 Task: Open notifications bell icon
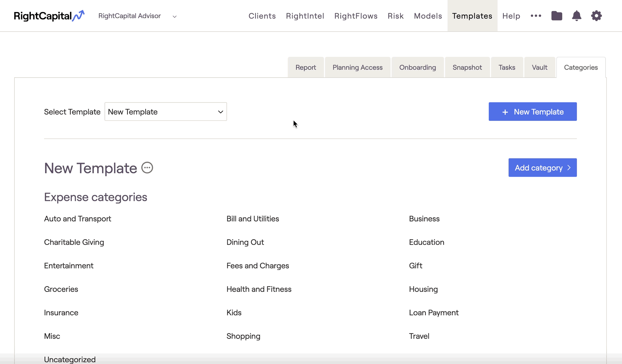point(577,16)
